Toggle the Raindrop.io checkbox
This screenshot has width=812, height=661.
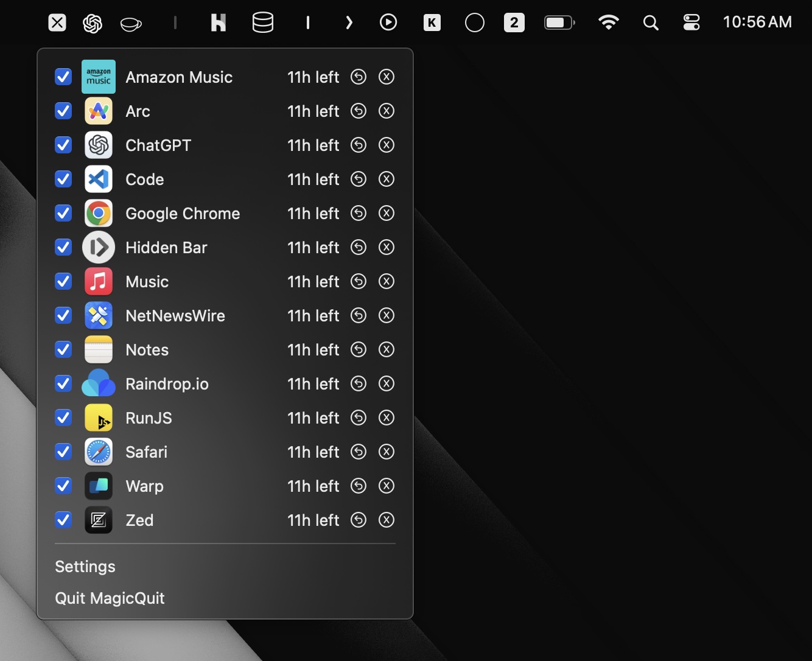coord(63,384)
